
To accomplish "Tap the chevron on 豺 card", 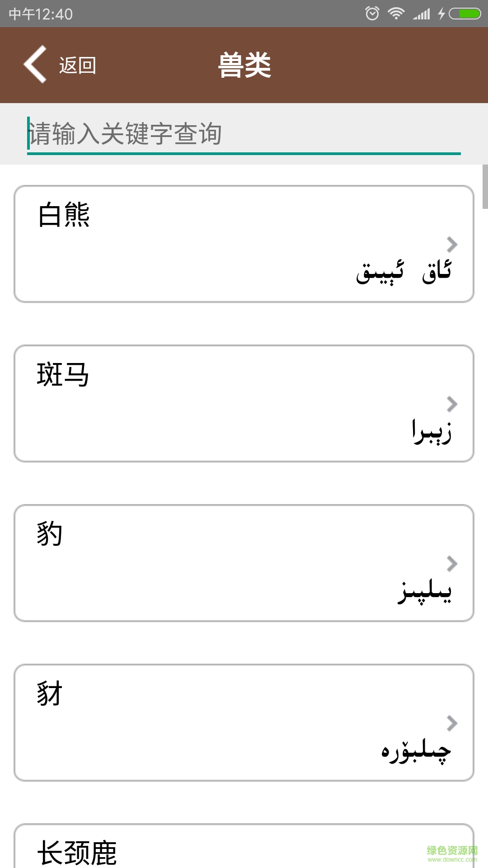I will coord(452,723).
